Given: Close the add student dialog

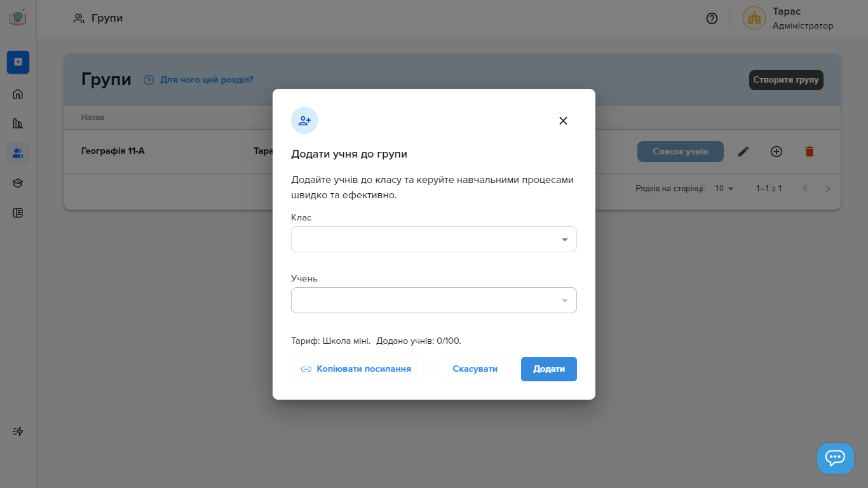Looking at the screenshot, I should (563, 121).
